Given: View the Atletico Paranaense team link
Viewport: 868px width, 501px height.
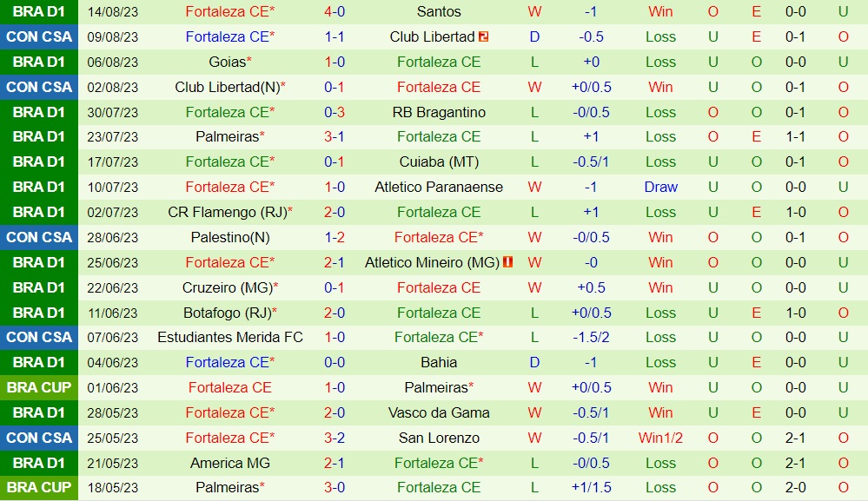Looking at the screenshot, I should [x=439, y=187].
